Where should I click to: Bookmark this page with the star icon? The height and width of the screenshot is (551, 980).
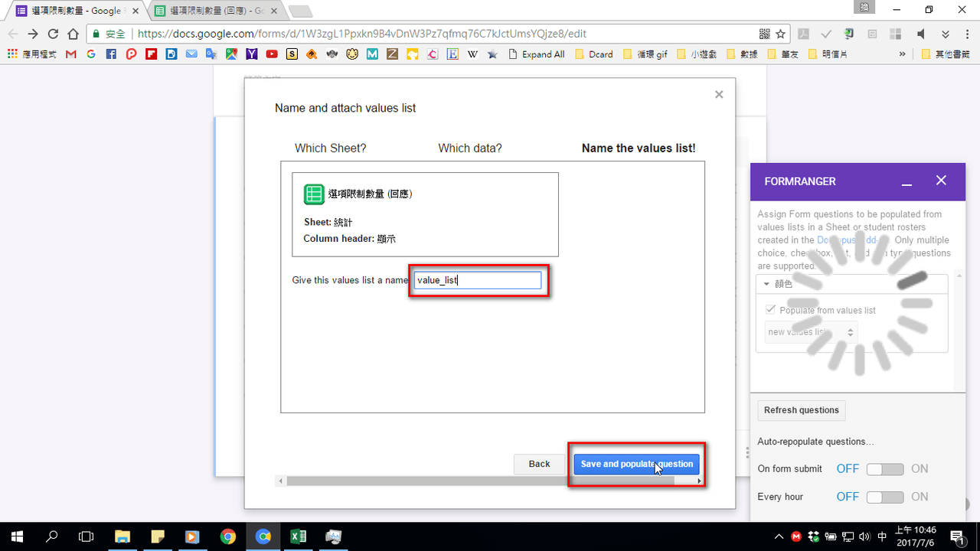coord(781,34)
